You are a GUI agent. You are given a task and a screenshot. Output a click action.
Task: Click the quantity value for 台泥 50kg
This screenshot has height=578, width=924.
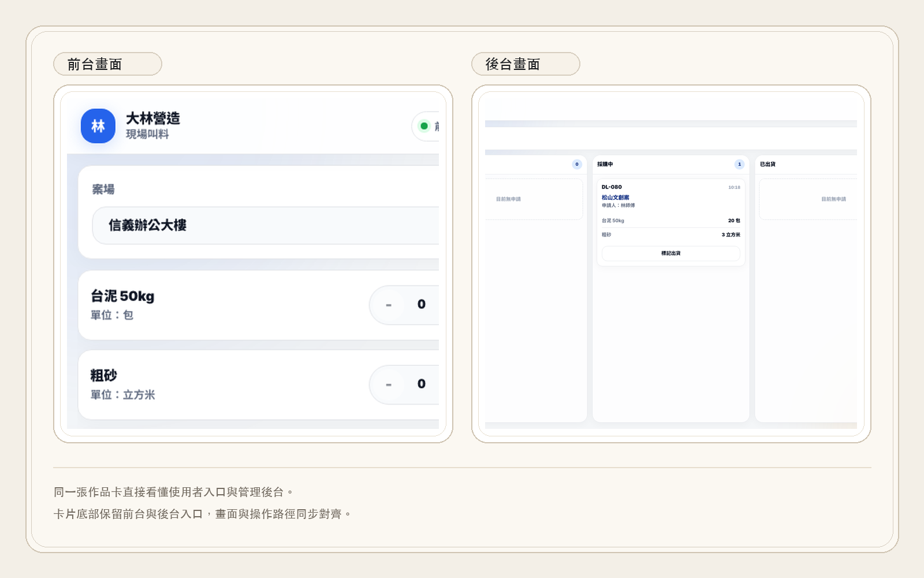tap(422, 304)
